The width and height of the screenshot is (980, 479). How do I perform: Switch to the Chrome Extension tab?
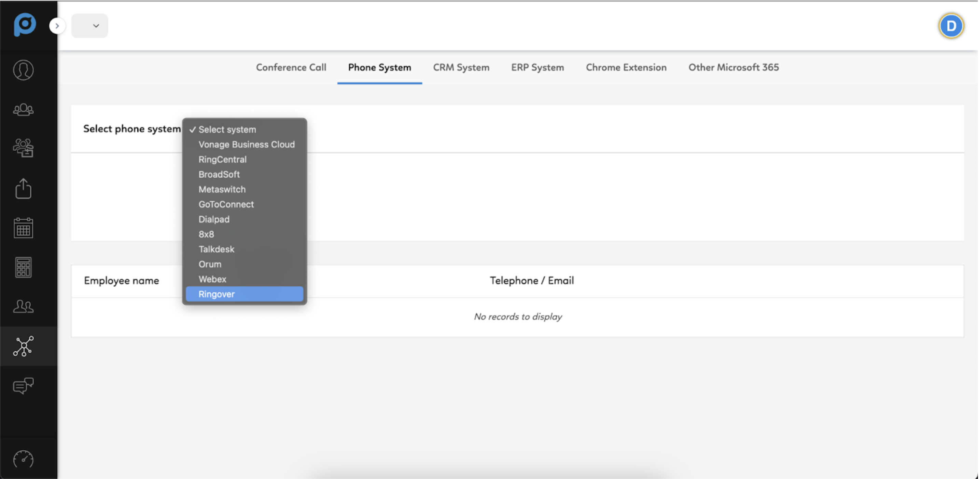tap(626, 67)
